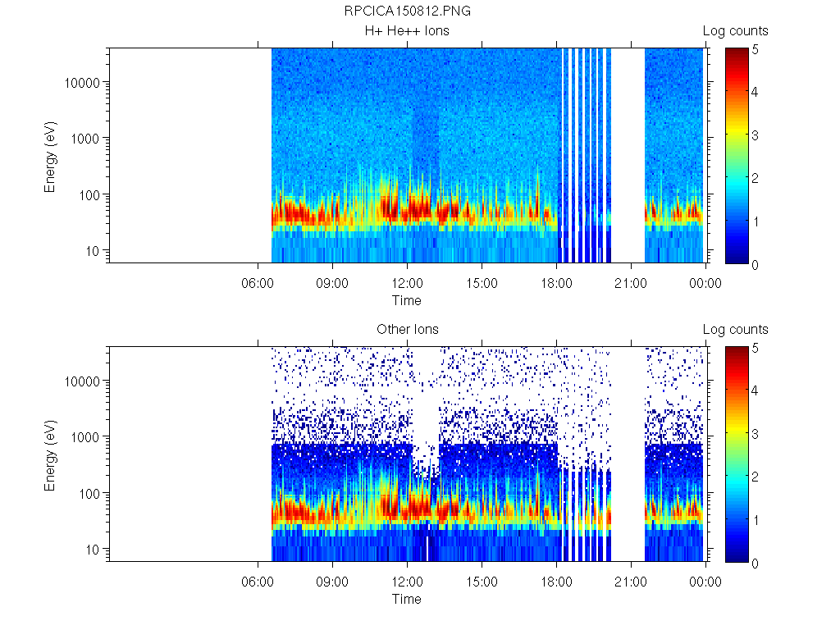Select the 'H+ He++ Ions' plot title
The image size is (840, 630).
(x=407, y=31)
